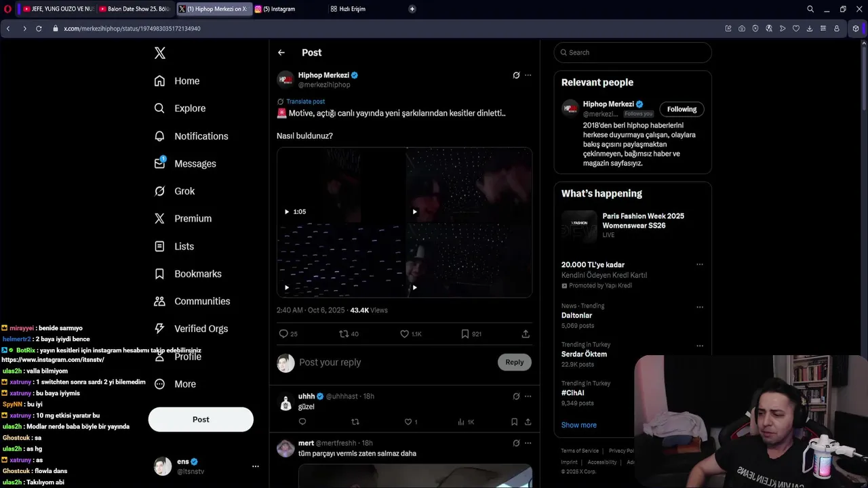Image resolution: width=868 pixels, height=488 pixels.
Task: Like uhhh's reply
Action: coord(408,422)
